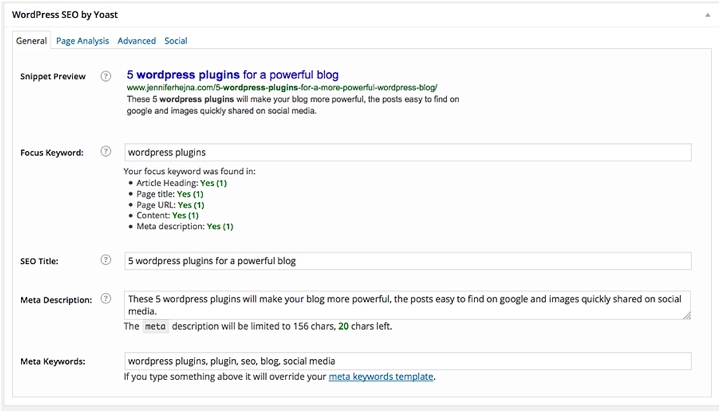
Task: Open the Advanced tab
Action: click(137, 41)
